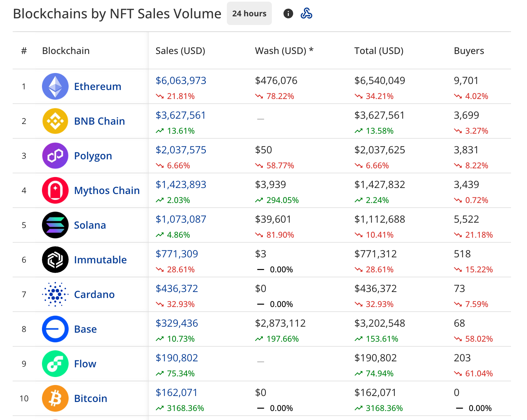
Task: Click Immutable sales value $771,309
Action: 177,254
